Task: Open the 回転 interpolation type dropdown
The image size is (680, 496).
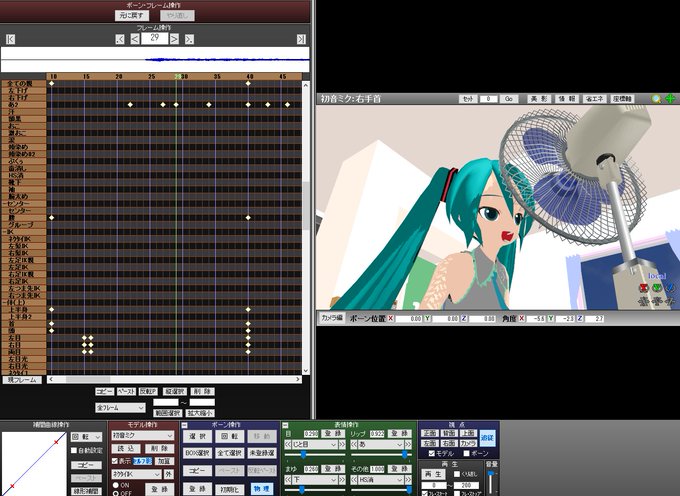Action: [x=86, y=437]
